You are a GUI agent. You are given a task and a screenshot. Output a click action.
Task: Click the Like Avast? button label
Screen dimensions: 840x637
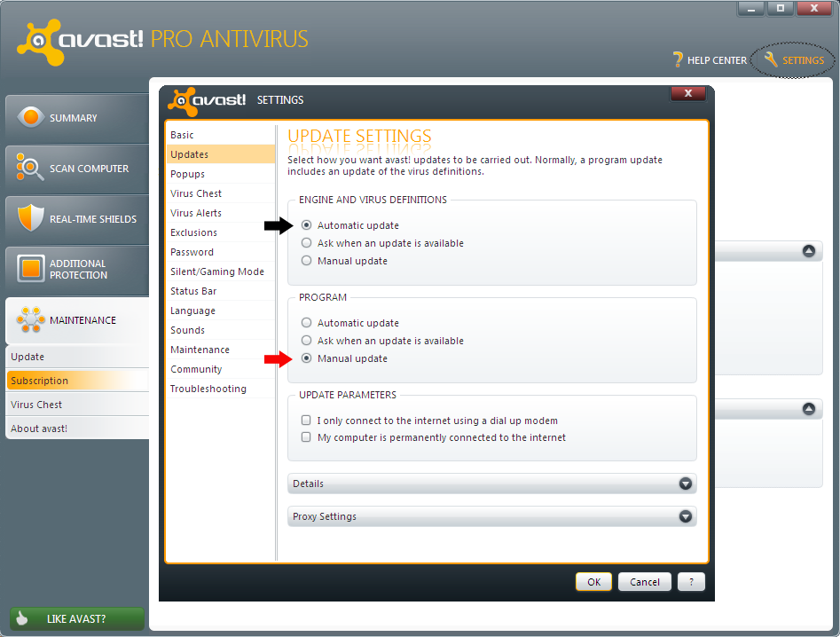[x=76, y=618]
